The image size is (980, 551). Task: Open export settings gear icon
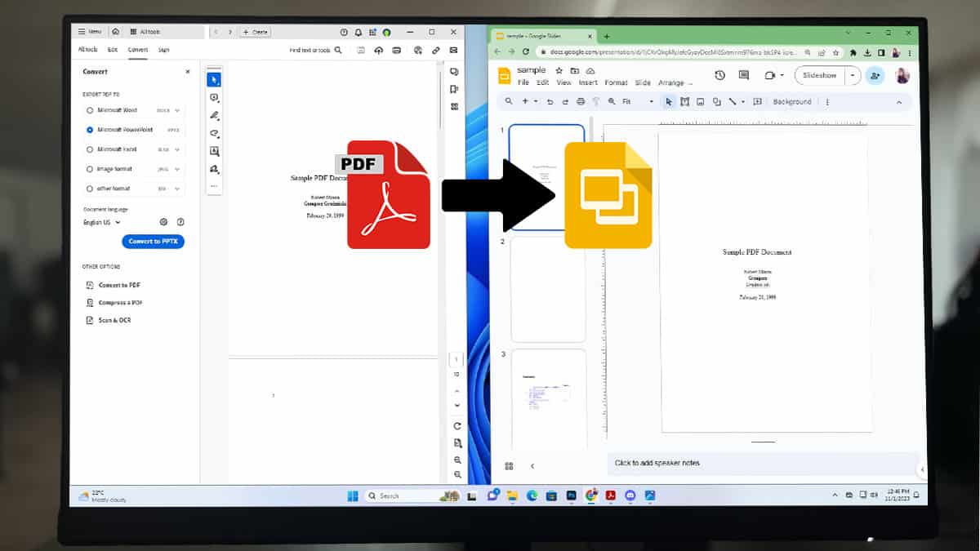pyautogui.click(x=163, y=222)
